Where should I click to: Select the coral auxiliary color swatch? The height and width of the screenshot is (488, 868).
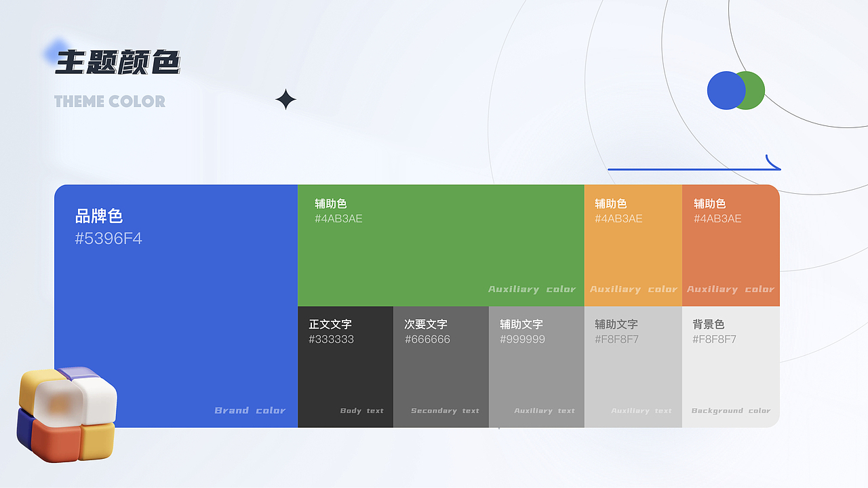click(x=731, y=245)
